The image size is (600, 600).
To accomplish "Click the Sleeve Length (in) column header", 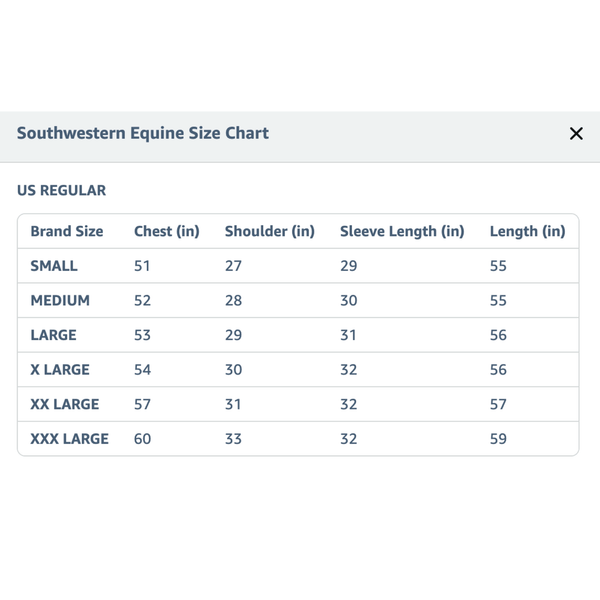I will click(x=402, y=231).
